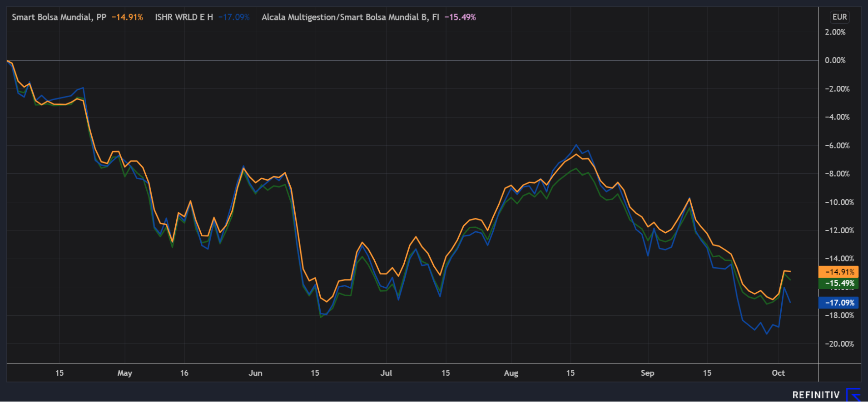Select the -15.49% value in the top legend
The image size is (868, 402).
click(460, 17)
